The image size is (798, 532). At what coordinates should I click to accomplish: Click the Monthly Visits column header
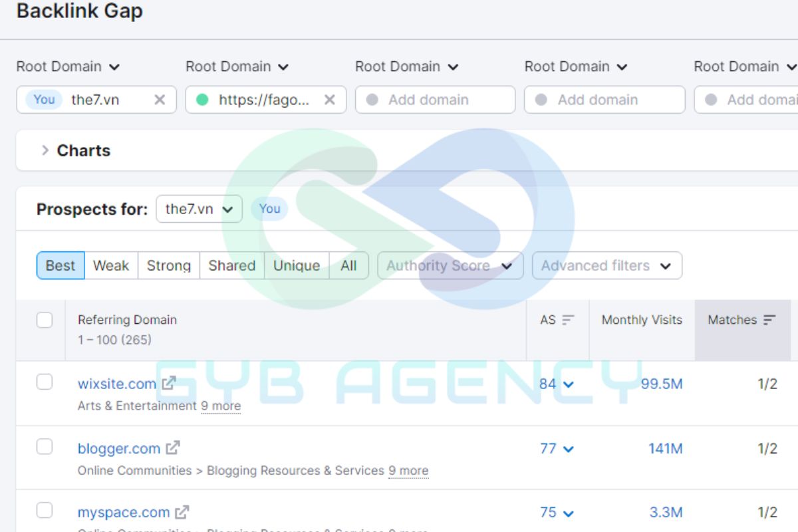pyautogui.click(x=642, y=320)
